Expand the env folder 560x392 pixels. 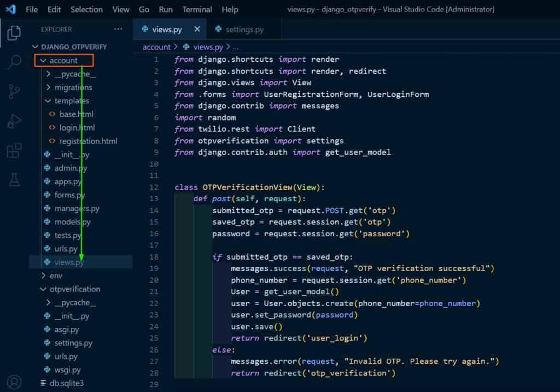point(43,276)
